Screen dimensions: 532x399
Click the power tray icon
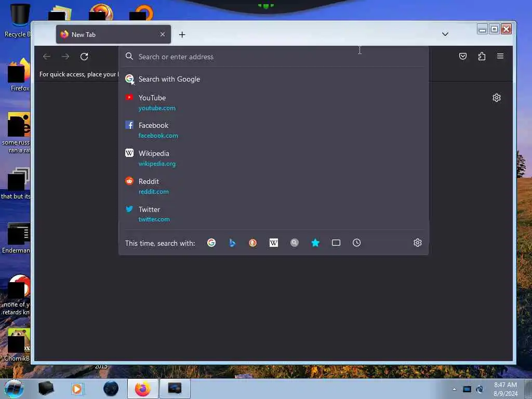coord(480,389)
